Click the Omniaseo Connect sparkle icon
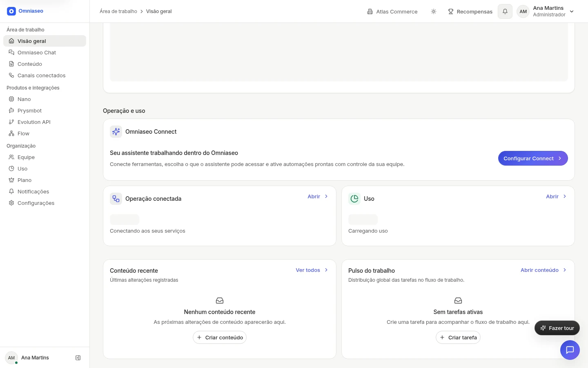This screenshot has width=588, height=368. click(116, 132)
